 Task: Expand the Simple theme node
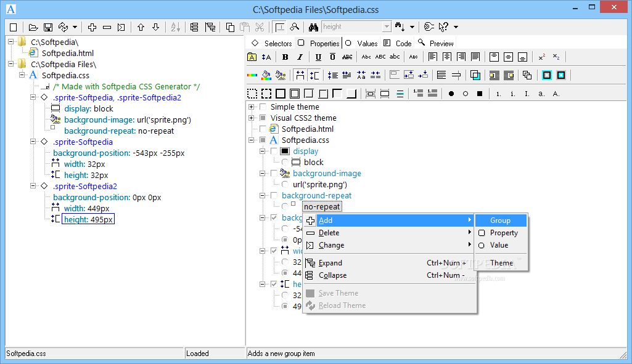coord(252,107)
